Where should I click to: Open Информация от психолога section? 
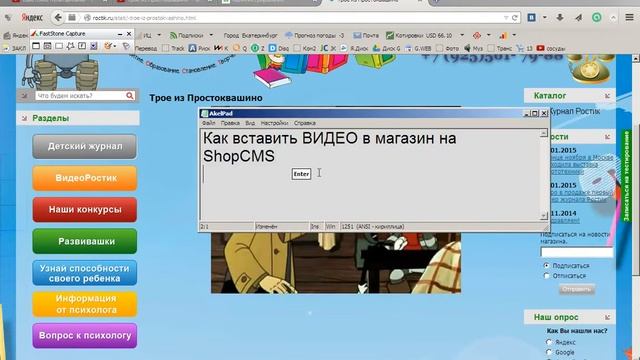coord(84,304)
